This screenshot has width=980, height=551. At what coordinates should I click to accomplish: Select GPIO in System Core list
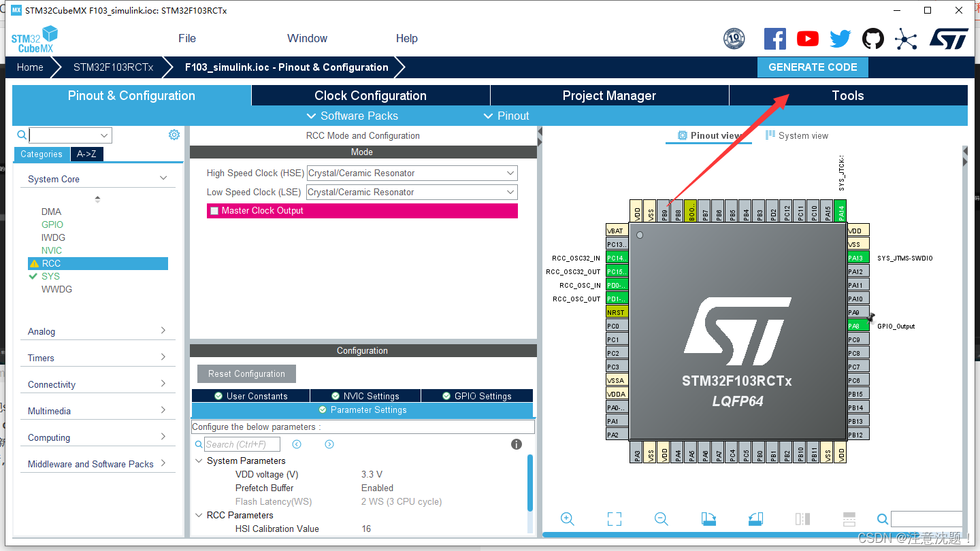(52, 224)
